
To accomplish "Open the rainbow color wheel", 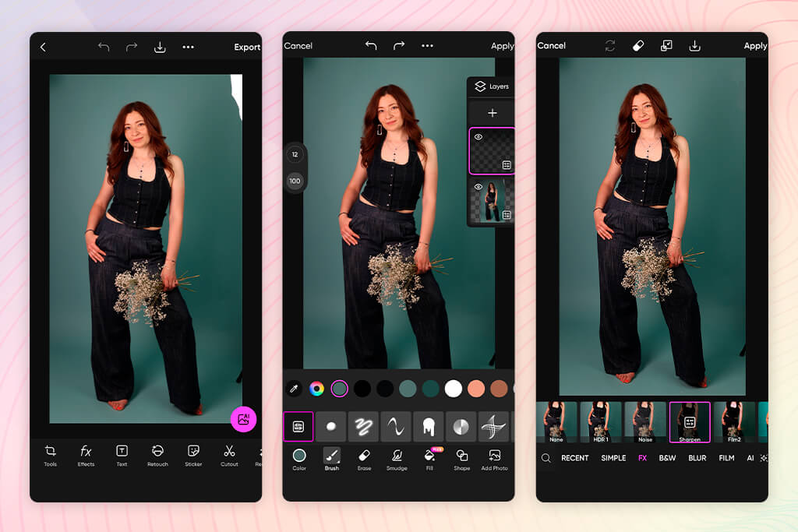I will click(316, 389).
